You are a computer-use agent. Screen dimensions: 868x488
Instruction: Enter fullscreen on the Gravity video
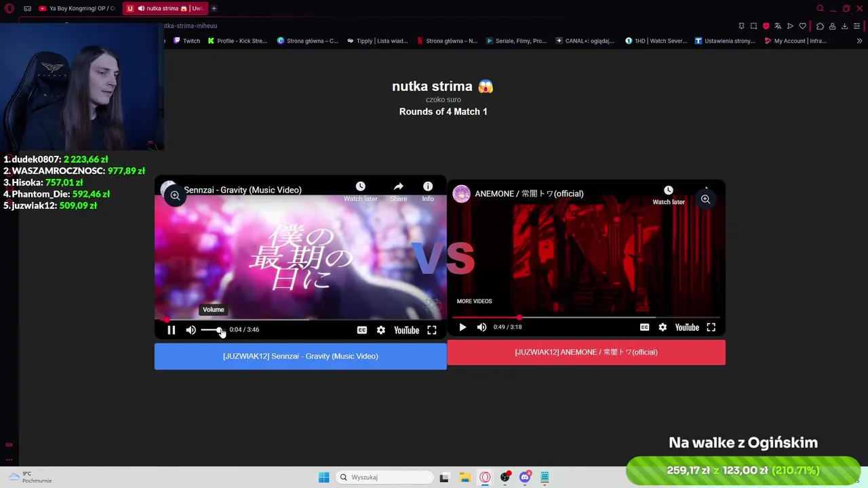(432, 330)
